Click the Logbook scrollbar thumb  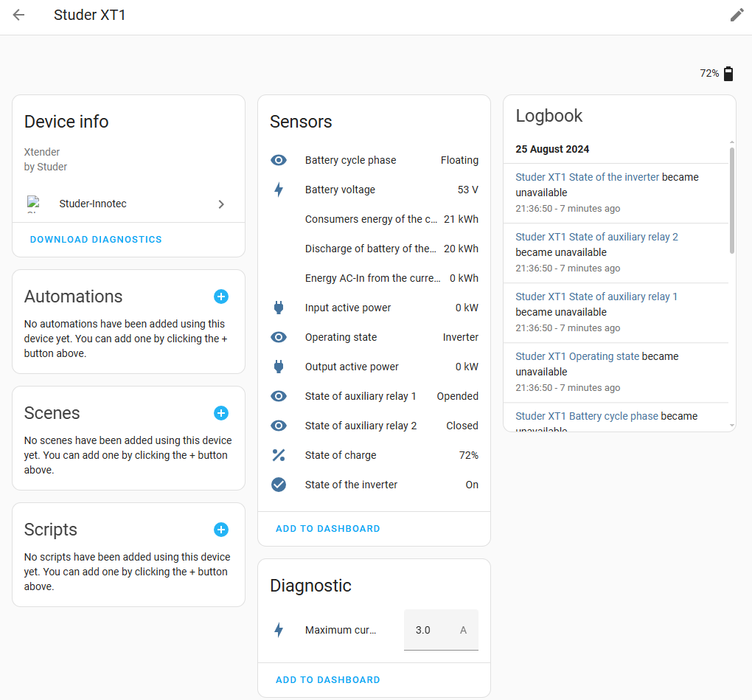(x=732, y=200)
